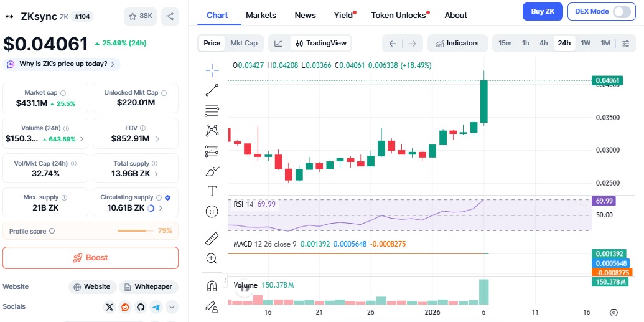The image size is (644, 322).
Task: Add ZKsync to watchlist with star
Action: coord(140,16)
